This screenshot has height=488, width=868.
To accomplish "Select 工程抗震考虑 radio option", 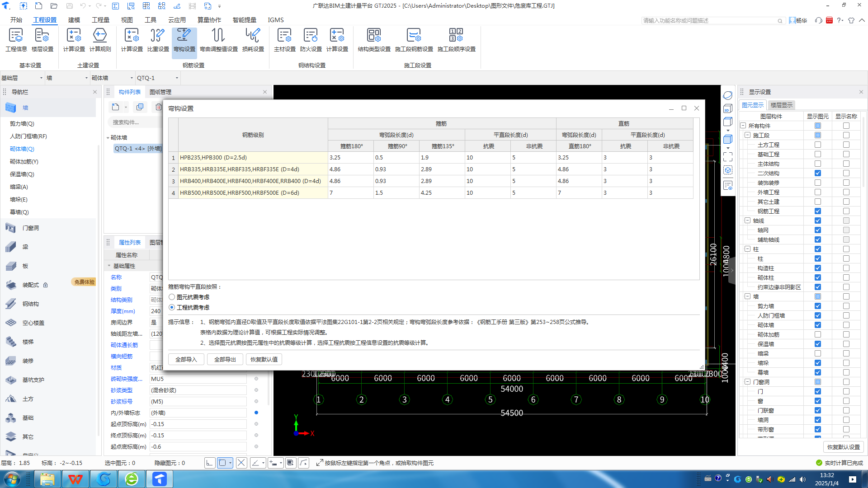I will 172,307.
